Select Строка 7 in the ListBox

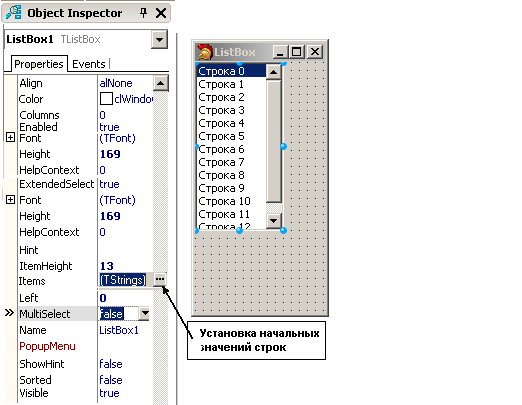(x=232, y=162)
